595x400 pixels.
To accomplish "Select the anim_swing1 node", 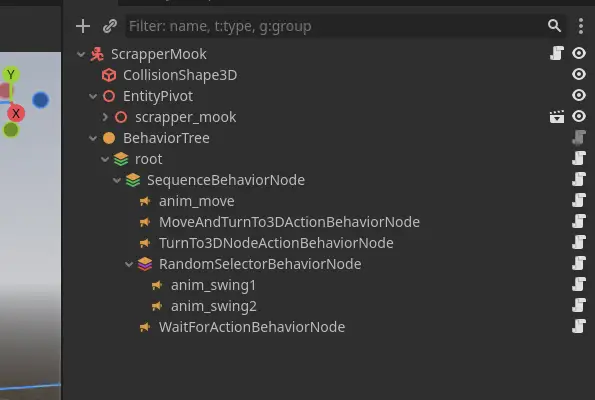I will click(213, 285).
